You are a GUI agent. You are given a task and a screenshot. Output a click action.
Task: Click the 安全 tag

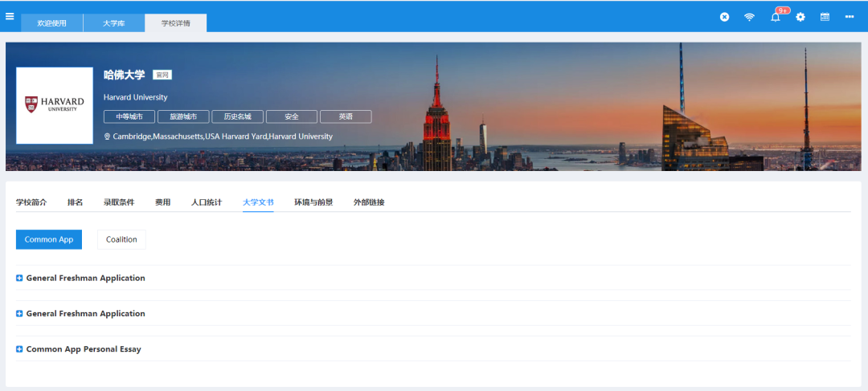point(292,116)
